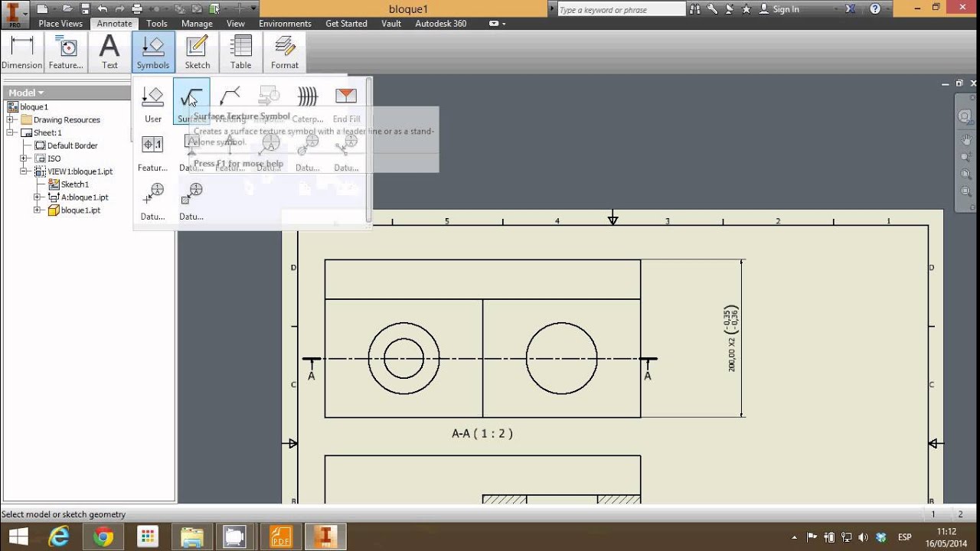
Task: Switch to the Vault tab
Action: point(391,24)
